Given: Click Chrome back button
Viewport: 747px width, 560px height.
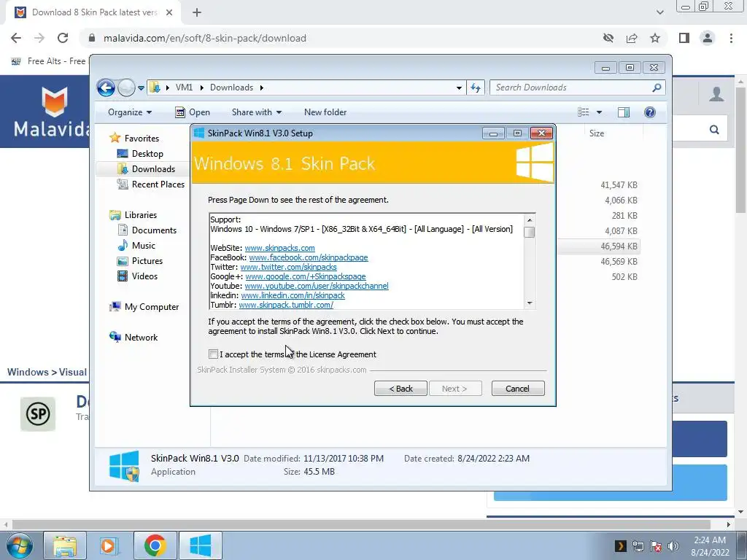Looking at the screenshot, I should pos(16,38).
